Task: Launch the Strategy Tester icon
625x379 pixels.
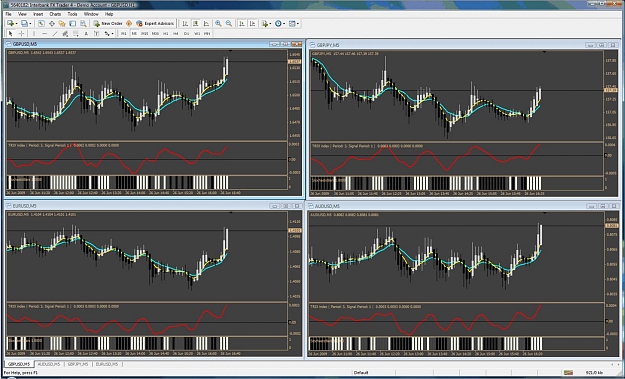Action: point(83,24)
